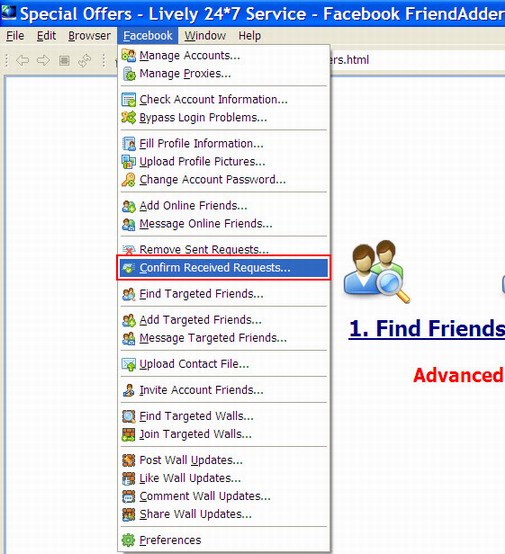
Task: Click the Preferences gear icon
Action: 128,540
